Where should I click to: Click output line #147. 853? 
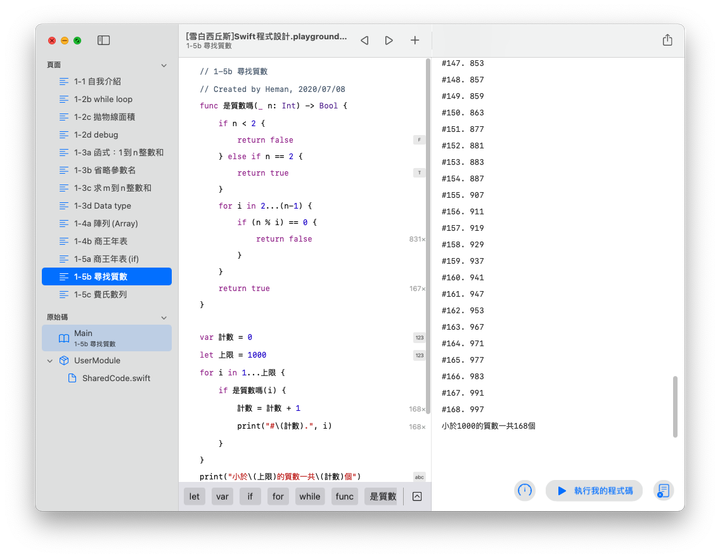click(463, 63)
